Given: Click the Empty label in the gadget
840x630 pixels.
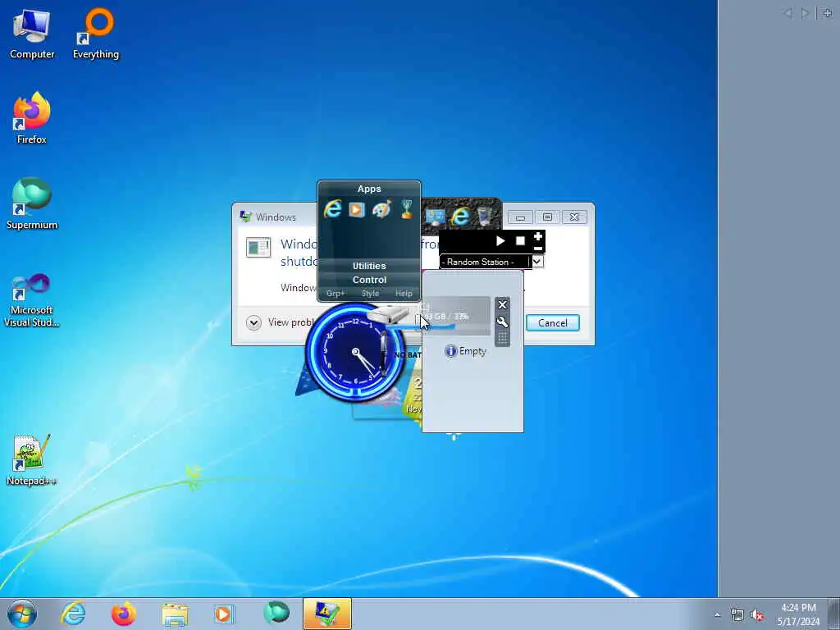Looking at the screenshot, I should (x=472, y=351).
